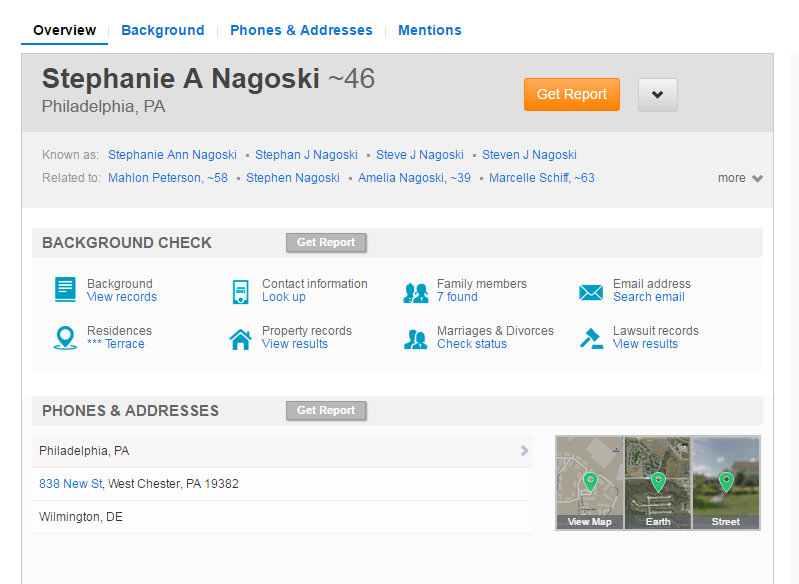Click Search email link
This screenshot has width=799, height=584.
tap(649, 297)
